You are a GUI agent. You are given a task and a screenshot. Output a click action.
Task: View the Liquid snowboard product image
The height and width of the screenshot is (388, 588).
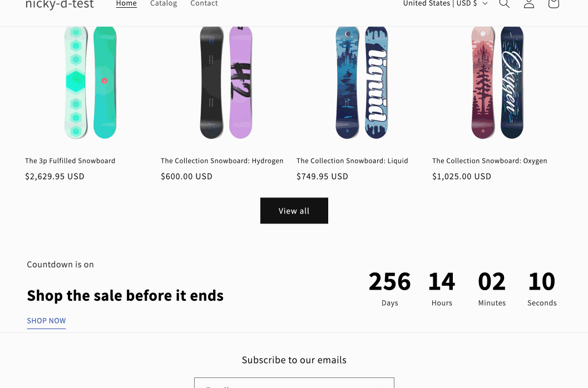362,82
